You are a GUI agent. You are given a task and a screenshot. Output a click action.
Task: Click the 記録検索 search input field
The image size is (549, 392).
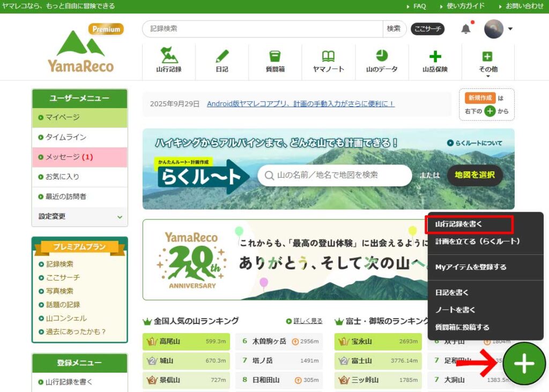click(x=263, y=29)
